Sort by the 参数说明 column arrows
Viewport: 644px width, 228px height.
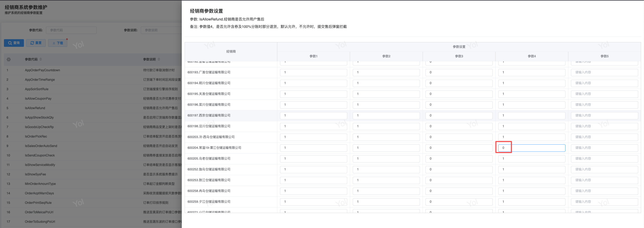(159, 59)
